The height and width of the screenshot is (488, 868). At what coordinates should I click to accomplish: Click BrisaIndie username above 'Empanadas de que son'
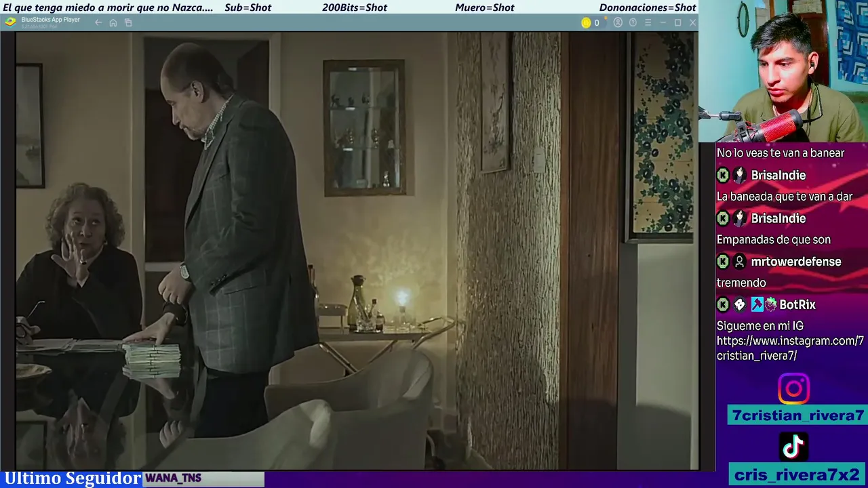pos(778,218)
